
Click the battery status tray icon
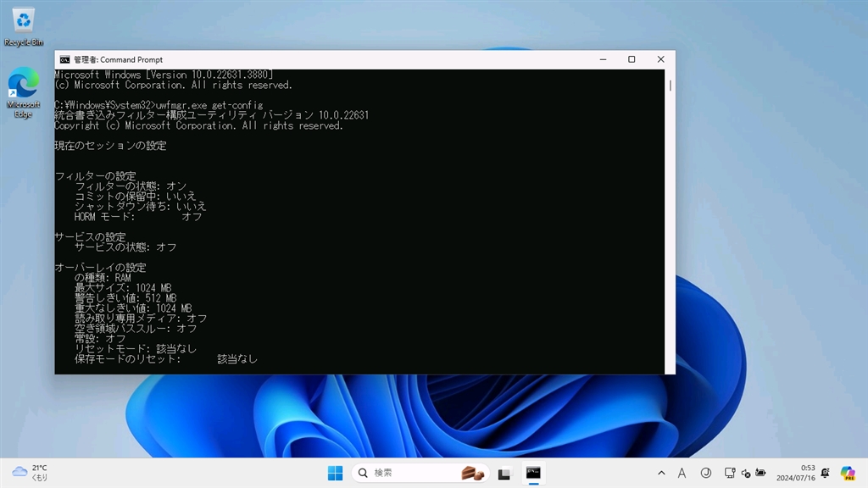(760, 473)
